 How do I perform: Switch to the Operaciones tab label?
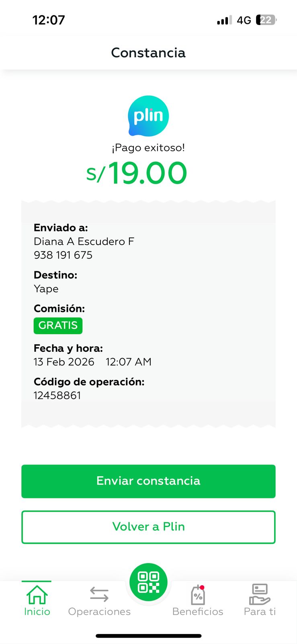point(99,611)
